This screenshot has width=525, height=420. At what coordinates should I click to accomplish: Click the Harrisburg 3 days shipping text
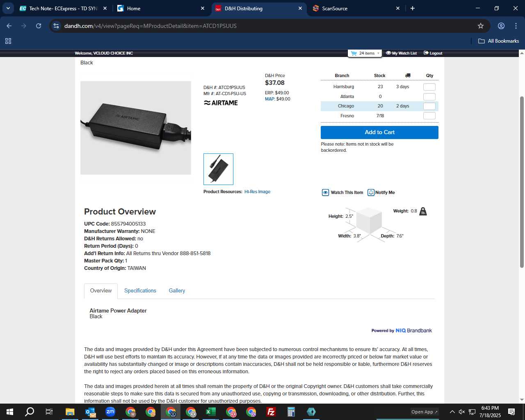(402, 87)
